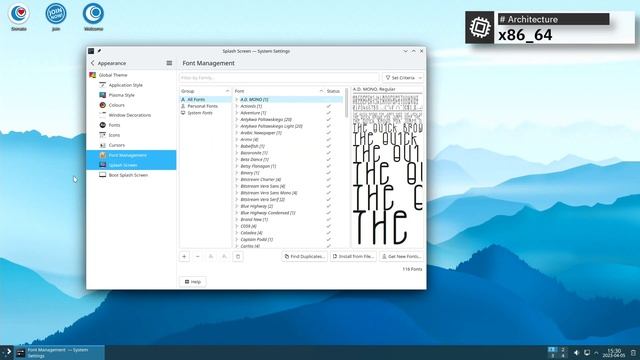Click the Status column header
This screenshot has height=360, width=640.
coord(333,91)
